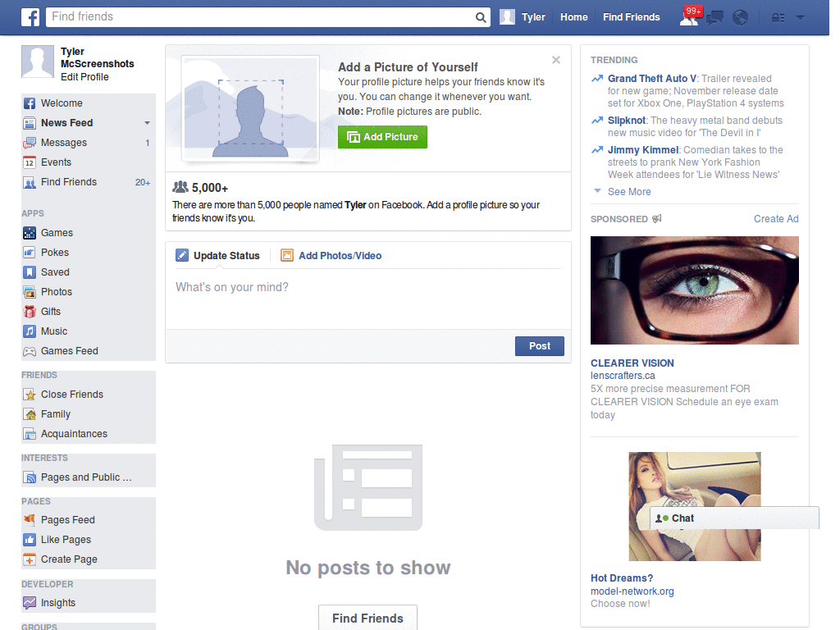Expand the News Feed sort dropdown arrow

point(147,123)
